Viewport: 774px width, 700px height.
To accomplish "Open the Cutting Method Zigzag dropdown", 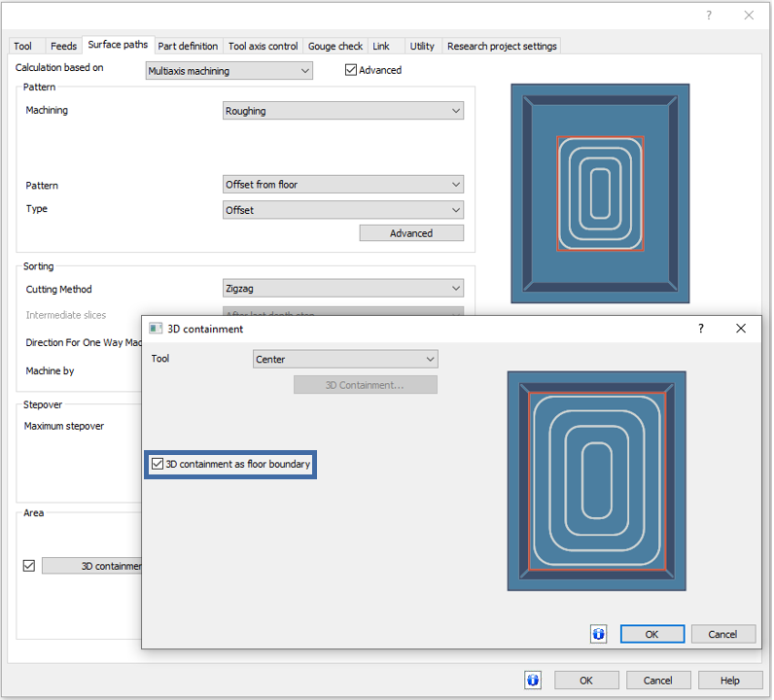I will coord(343,289).
